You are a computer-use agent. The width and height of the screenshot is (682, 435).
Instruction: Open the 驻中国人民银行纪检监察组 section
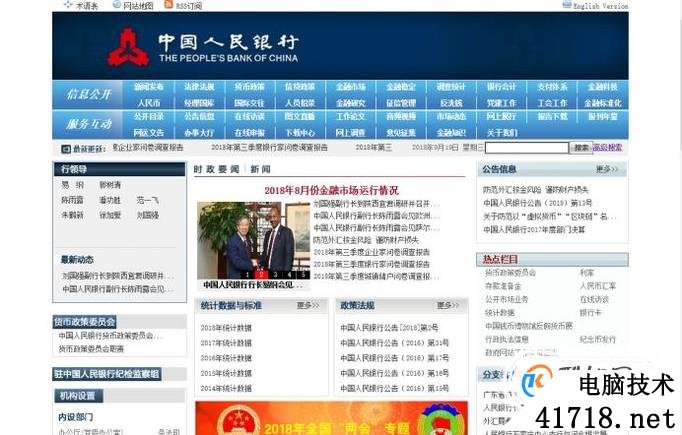point(107,374)
